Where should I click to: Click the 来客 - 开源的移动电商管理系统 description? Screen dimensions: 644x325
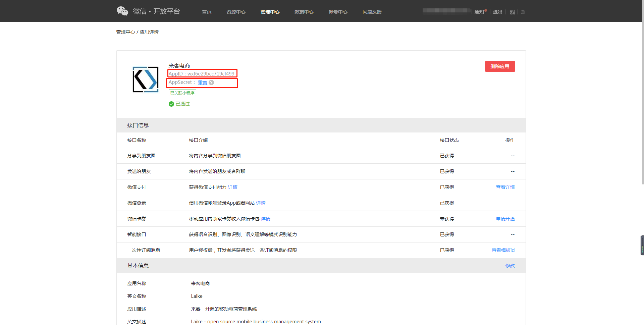224,309
